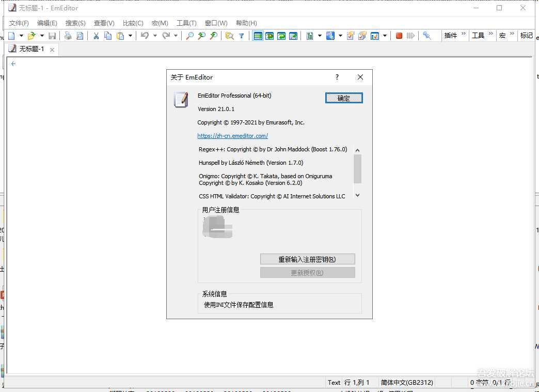
Task: Open the 比较(C) menu
Action: pos(133,23)
